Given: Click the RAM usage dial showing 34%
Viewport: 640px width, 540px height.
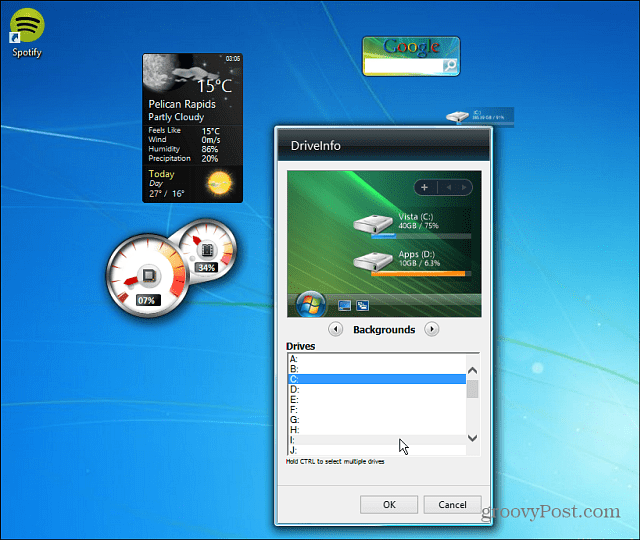Looking at the screenshot, I should (207, 250).
